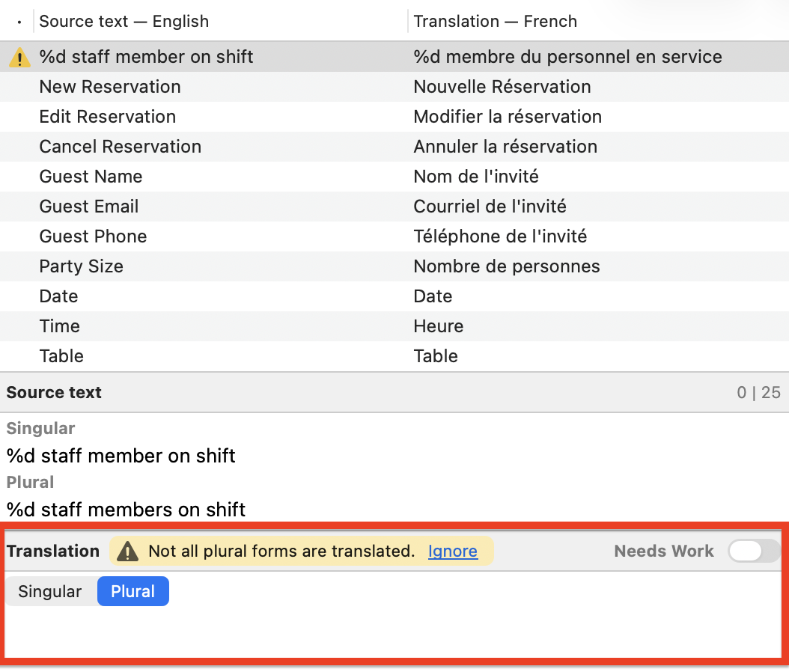
Task: Click the singular source text "%d staff member on shift" in the Source text pane
Action: coord(121,456)
